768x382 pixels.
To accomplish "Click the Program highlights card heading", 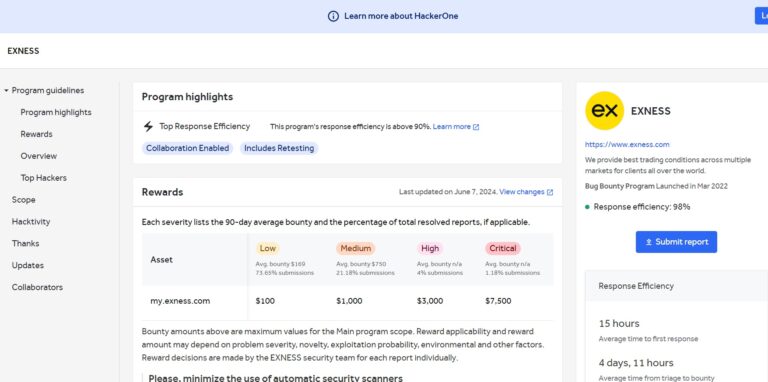I will (187, 97).
